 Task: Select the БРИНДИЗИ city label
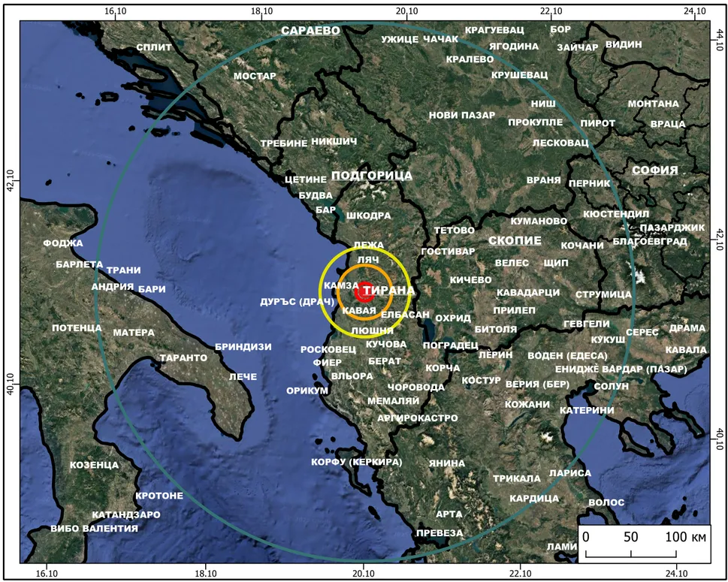click(243, 347)
